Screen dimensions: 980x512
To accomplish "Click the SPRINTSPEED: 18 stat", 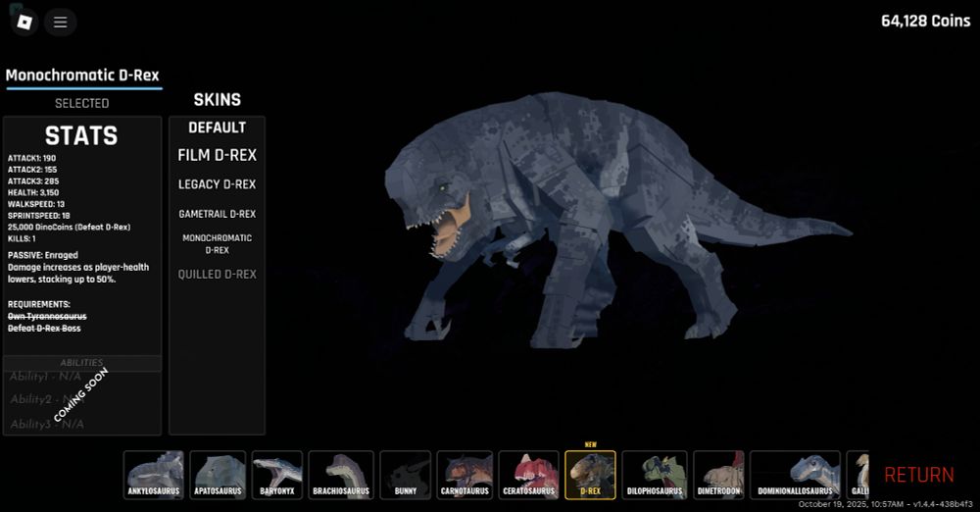I will [x=39, y=216].
